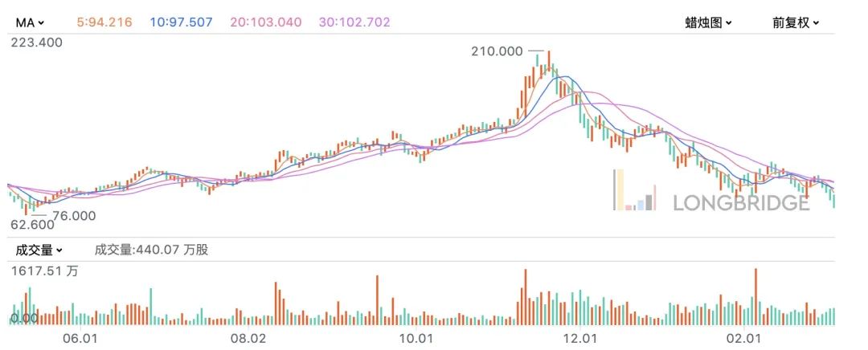
Task: Click the Longbridge logo icon
Action: [x=634, y=191]
